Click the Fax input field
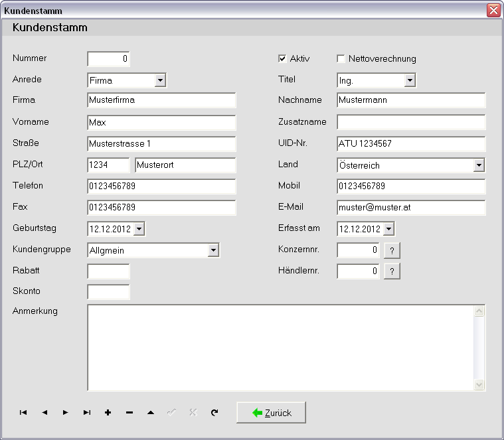 [x=161, y=208]
